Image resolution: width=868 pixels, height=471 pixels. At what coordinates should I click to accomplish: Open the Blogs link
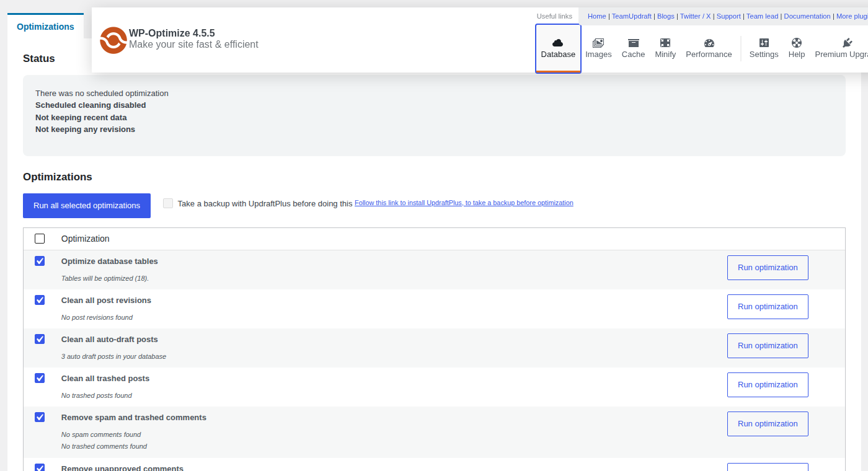pos(666,16)
